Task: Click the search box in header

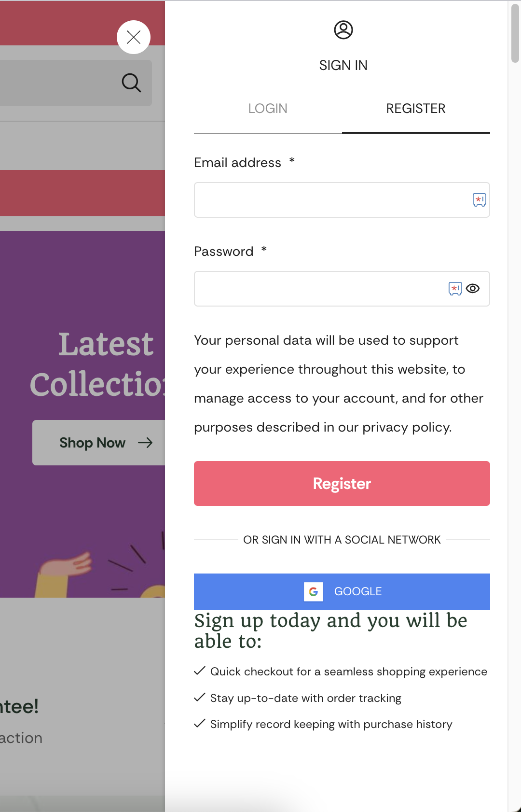Action: point(76,83)
